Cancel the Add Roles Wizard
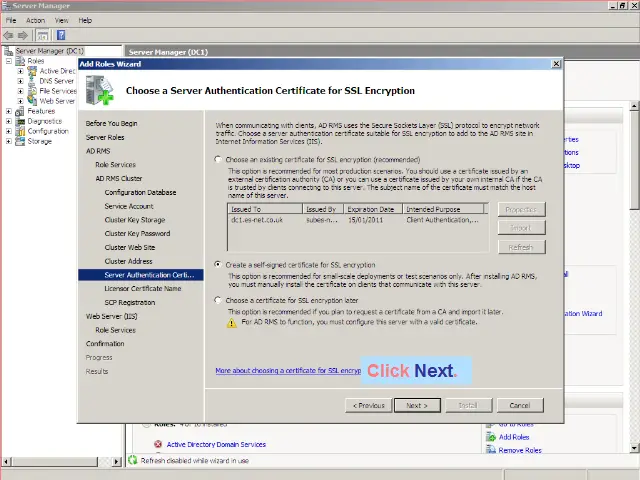The height and width of the screenshot is (480, 640). pyautogui.click(x=520, y=405)
